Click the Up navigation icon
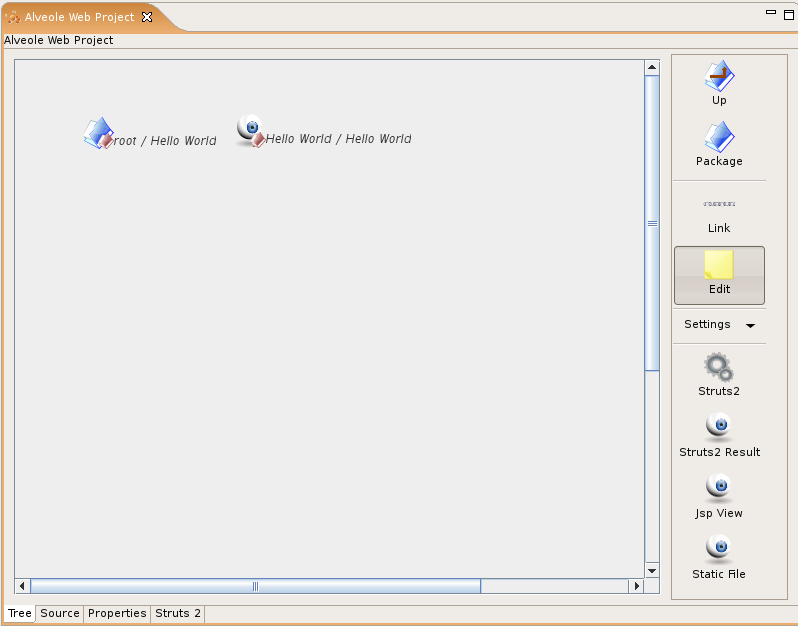Viewport: 798px width, 626px height. click(719, 77)
